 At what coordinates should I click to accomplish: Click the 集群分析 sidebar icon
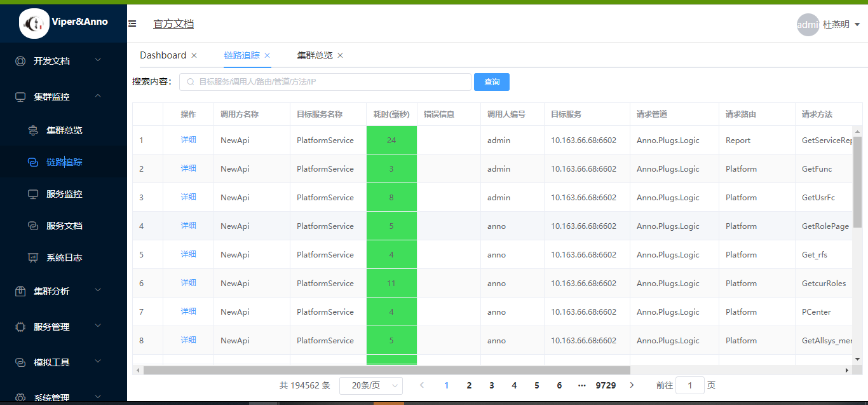click(20, 291)
